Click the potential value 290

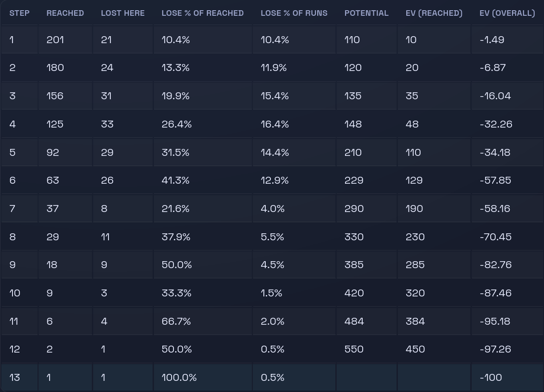click(354, 209)
